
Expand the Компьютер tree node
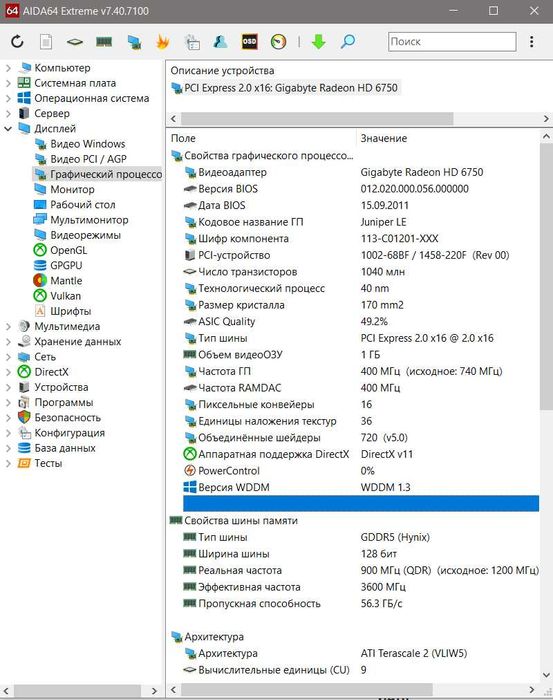pos(8,68)
